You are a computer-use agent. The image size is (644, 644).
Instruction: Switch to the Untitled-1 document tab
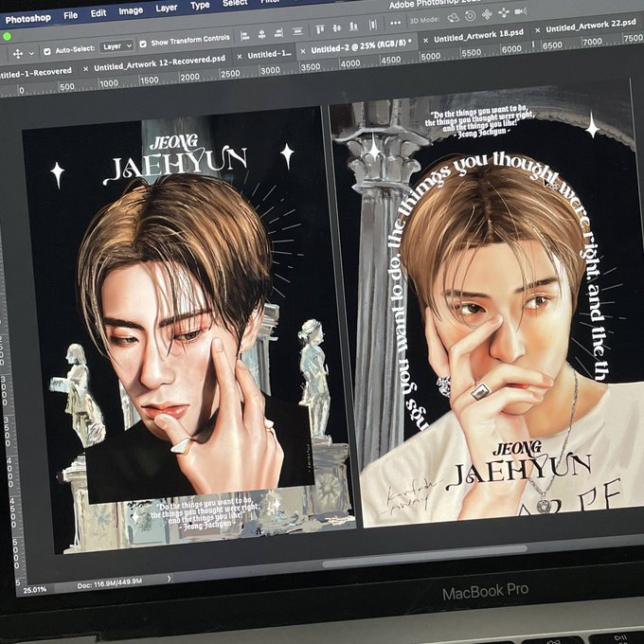pyautogui.click(x=270, y=54)
